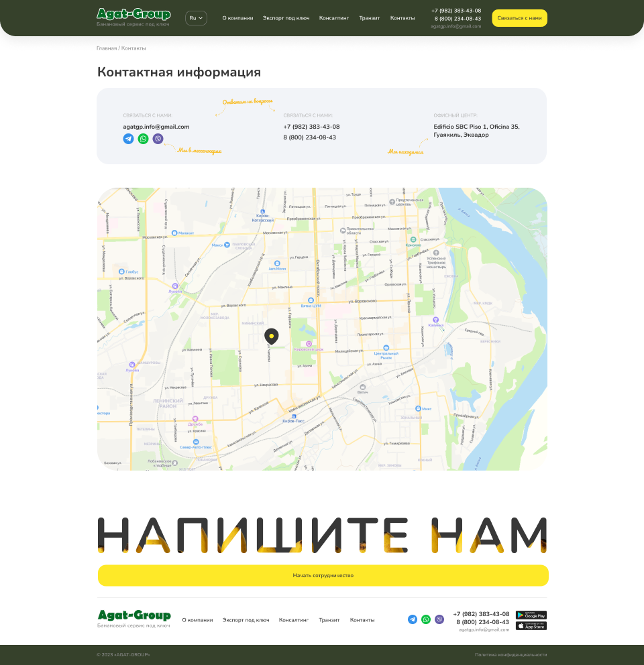The height and width of the screenshot is (665, 644).
Task: Click the Agat-Group logo in header
Action: [133, 15]
